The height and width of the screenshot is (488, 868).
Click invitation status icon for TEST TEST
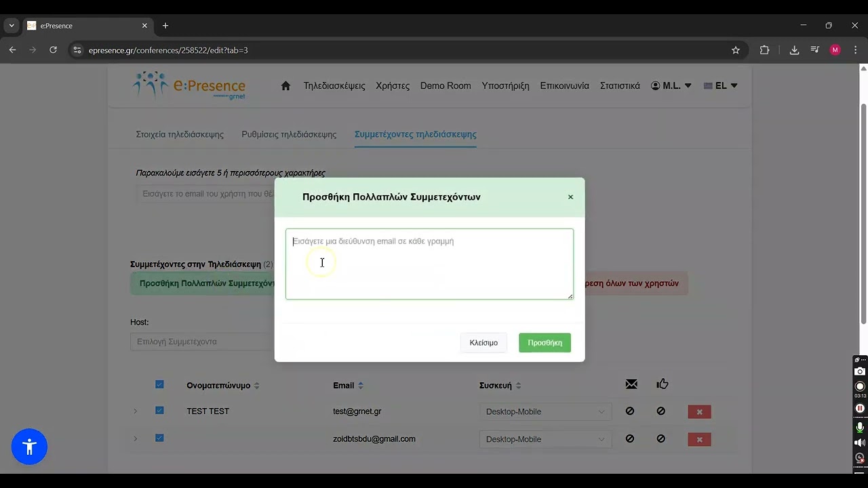pyautogui.click(x=630, y=411)
